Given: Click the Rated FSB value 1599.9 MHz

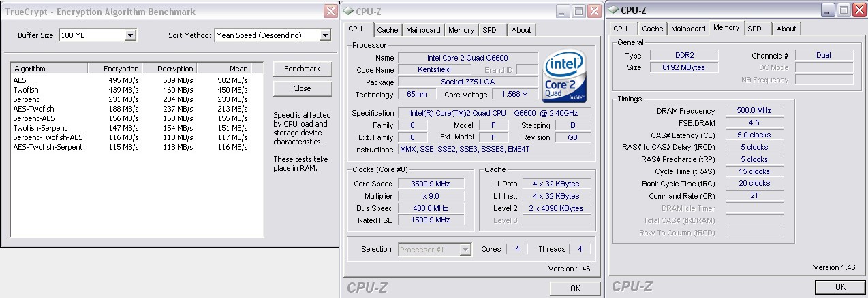Looking at the screenshot, I should [x=431, y=220].
